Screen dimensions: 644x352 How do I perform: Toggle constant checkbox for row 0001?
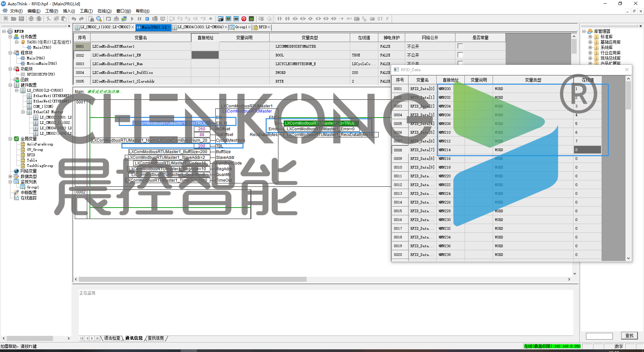[460, 46]
